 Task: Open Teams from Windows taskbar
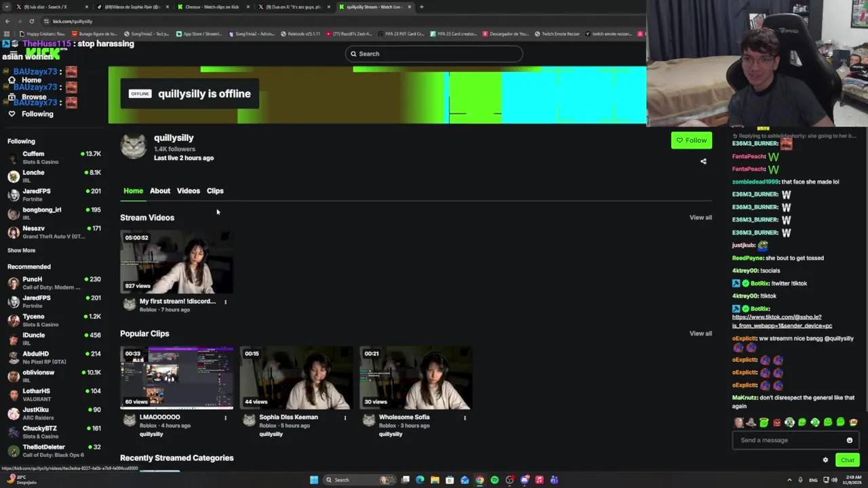click(x=554, y=480)
